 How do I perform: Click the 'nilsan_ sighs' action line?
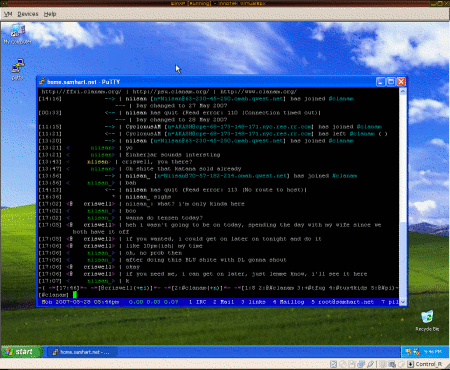[x=148, y=197]
